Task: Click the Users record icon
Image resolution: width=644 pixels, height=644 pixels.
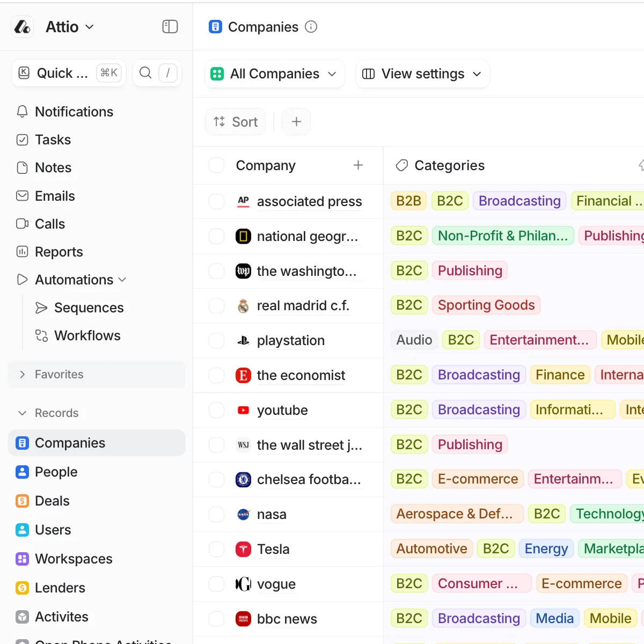Action: point(22,530)
